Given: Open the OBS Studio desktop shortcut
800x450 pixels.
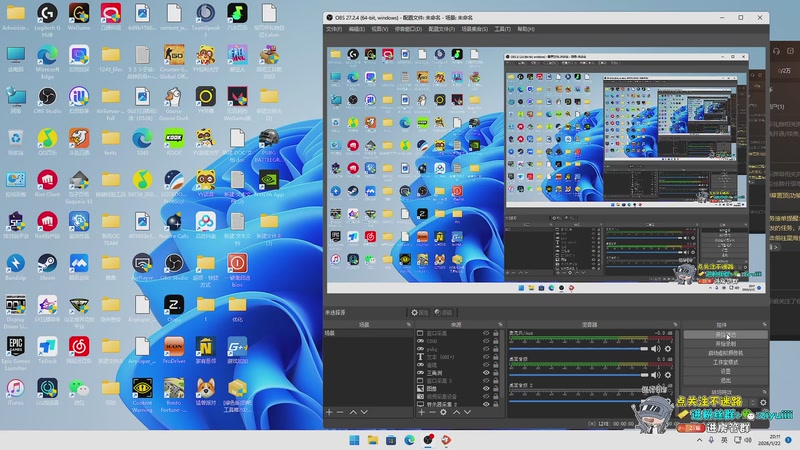Looking at the screenshot, I should tap(47, 97).
